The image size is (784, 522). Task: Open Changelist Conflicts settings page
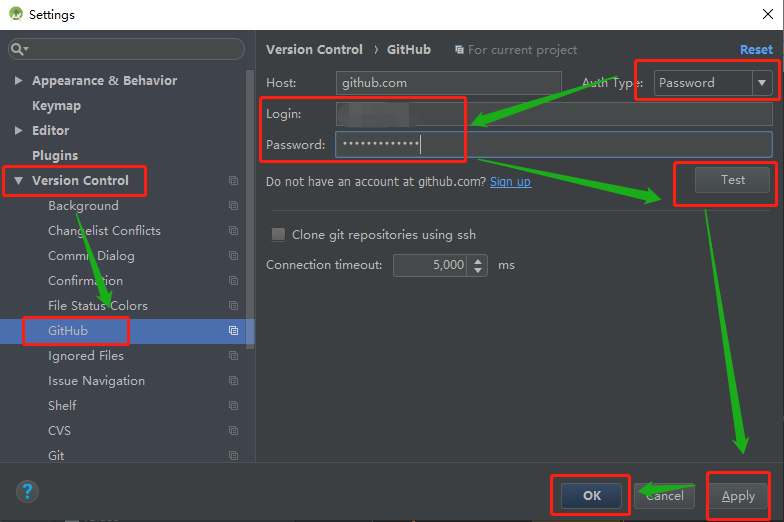104,230
